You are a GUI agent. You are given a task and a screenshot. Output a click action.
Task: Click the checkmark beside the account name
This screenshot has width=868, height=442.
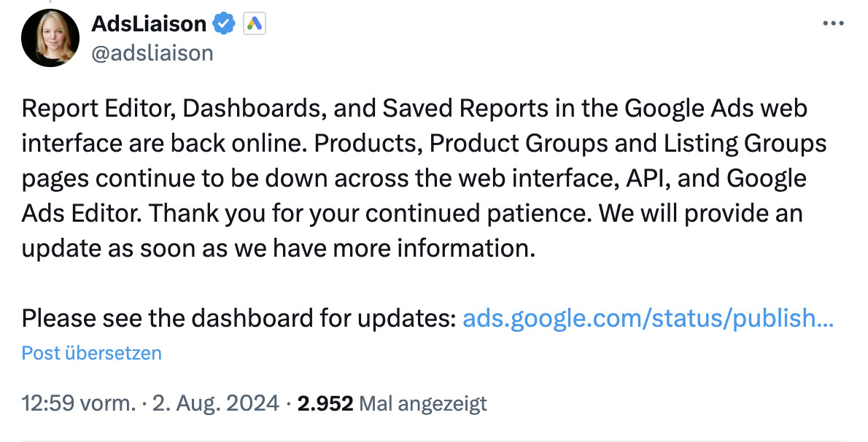pos(224,23)
